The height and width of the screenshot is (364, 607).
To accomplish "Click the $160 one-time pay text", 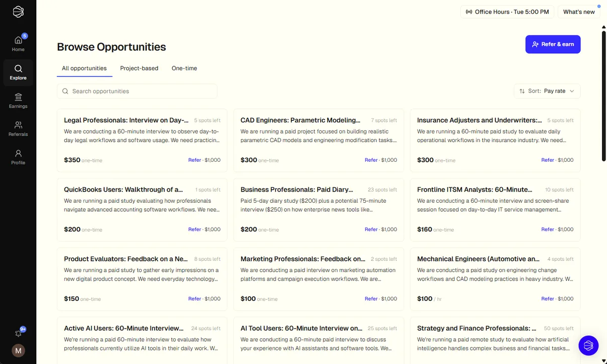I will pos(437,230).
